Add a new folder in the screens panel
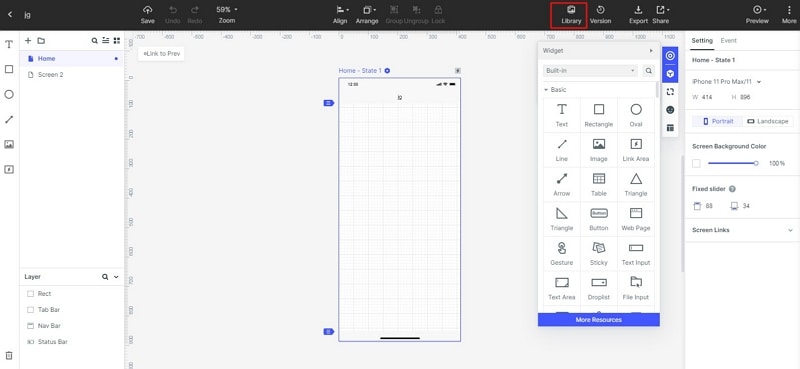800x369 pixels. 41,40
